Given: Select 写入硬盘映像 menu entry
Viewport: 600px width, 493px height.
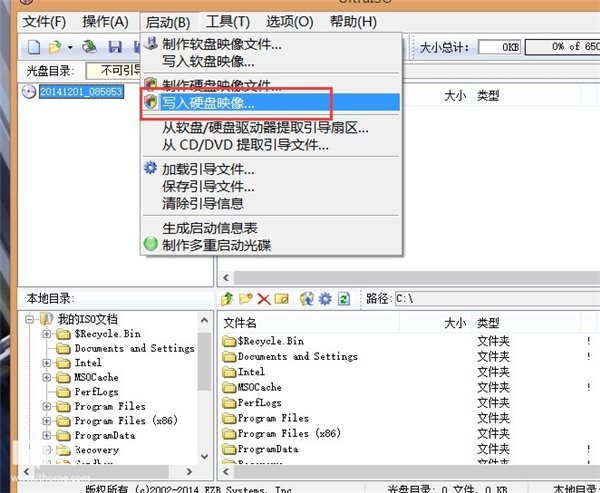Looking at the screenshot, I should click(208, 102).
